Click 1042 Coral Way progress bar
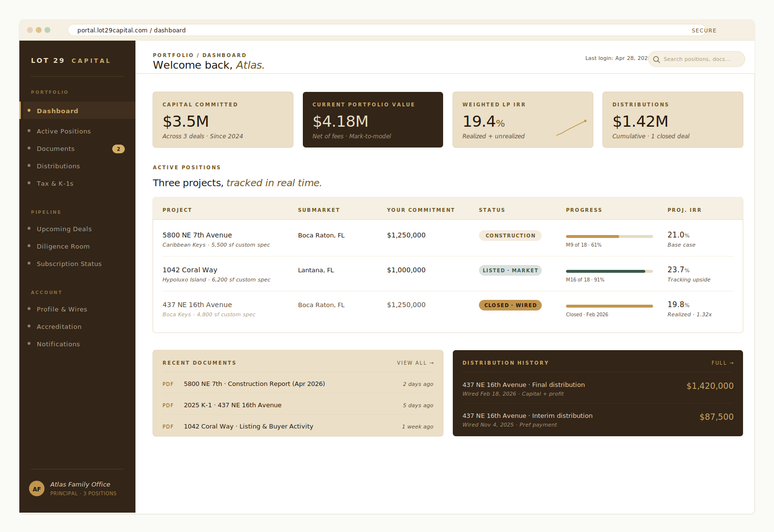 pos(610,271)
